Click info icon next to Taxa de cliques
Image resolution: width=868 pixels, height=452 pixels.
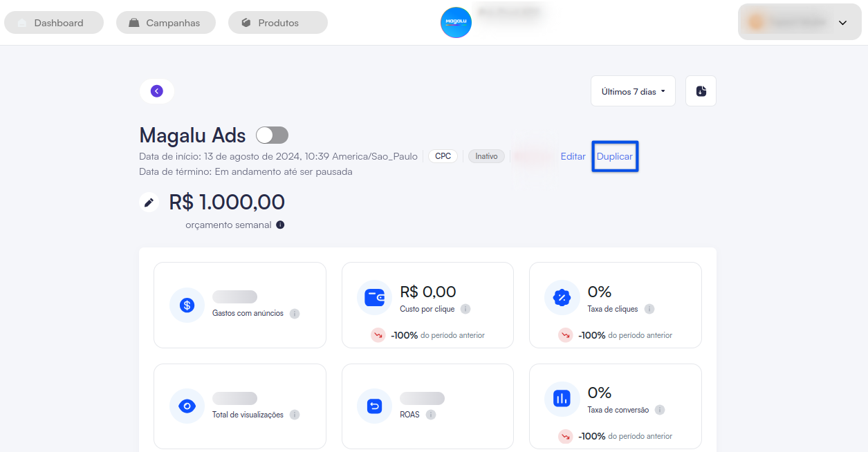(x=649, y=309)
